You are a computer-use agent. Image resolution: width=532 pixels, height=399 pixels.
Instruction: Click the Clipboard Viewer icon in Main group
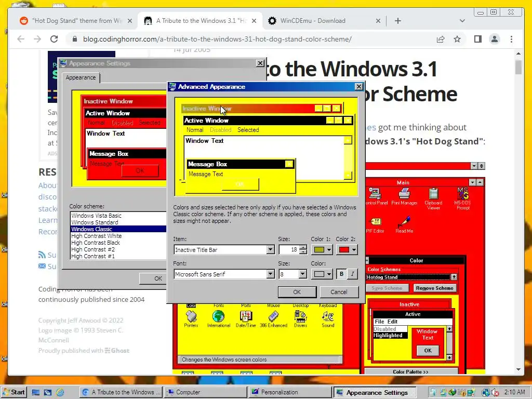(x=433, y=199)
